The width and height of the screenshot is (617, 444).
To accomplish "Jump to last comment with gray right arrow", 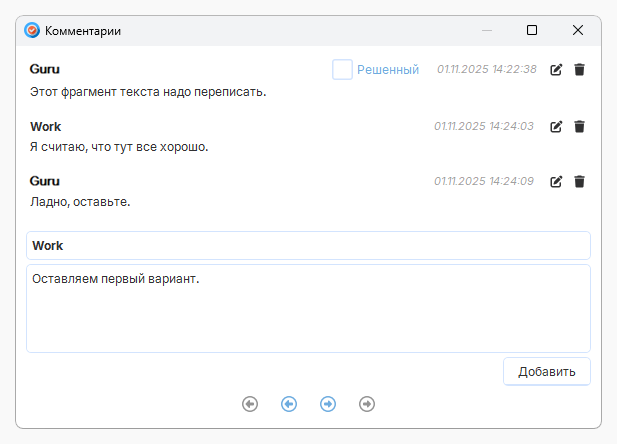I will [367, 404].
